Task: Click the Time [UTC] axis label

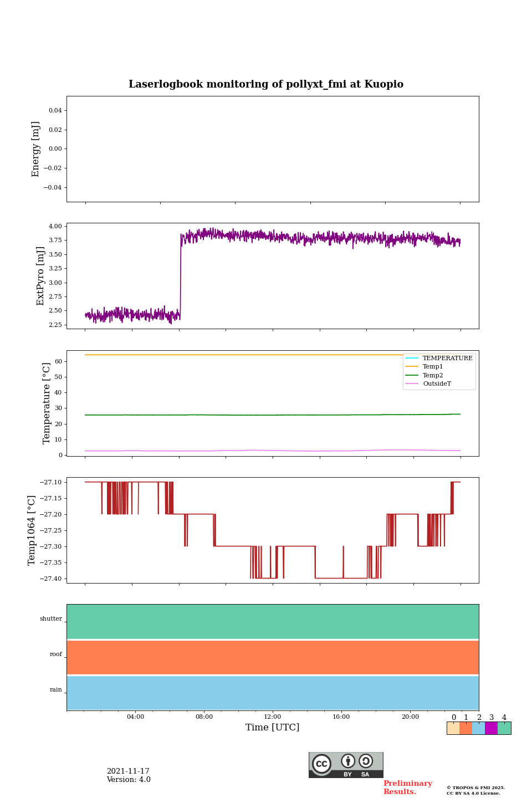Action: [x=273, y=728]
